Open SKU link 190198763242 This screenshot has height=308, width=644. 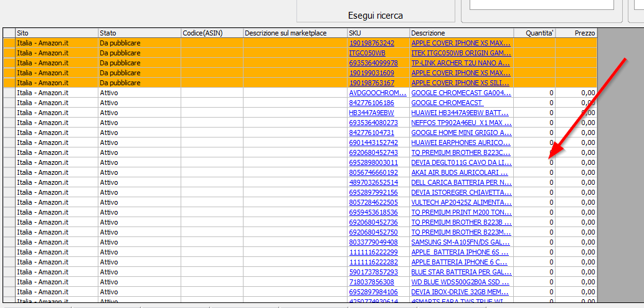(x=372, y=43)
